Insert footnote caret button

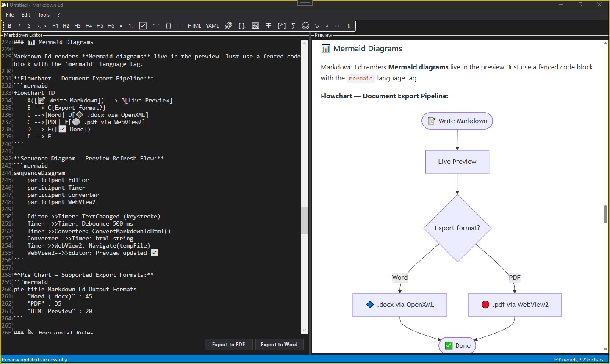[x=282, y=26]
